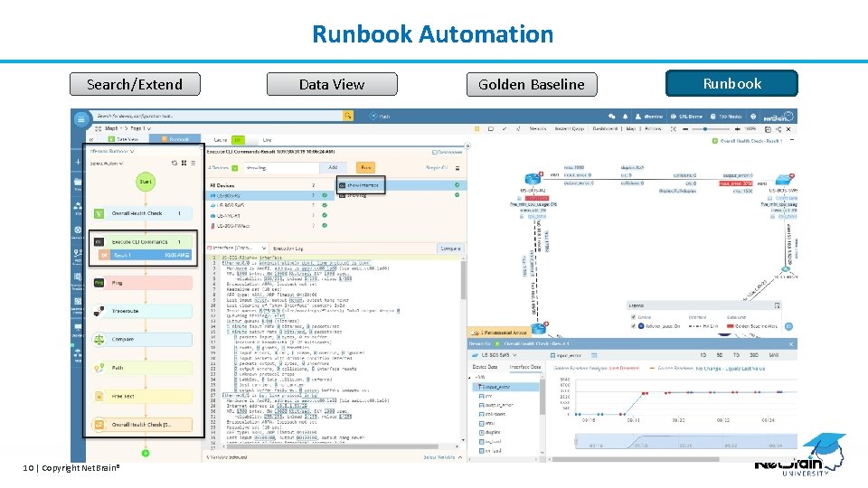Click the green add-node plus below runbook
The height and width of the screenshot is (488, 868).
pyautogui.click(x=146, y=453)
